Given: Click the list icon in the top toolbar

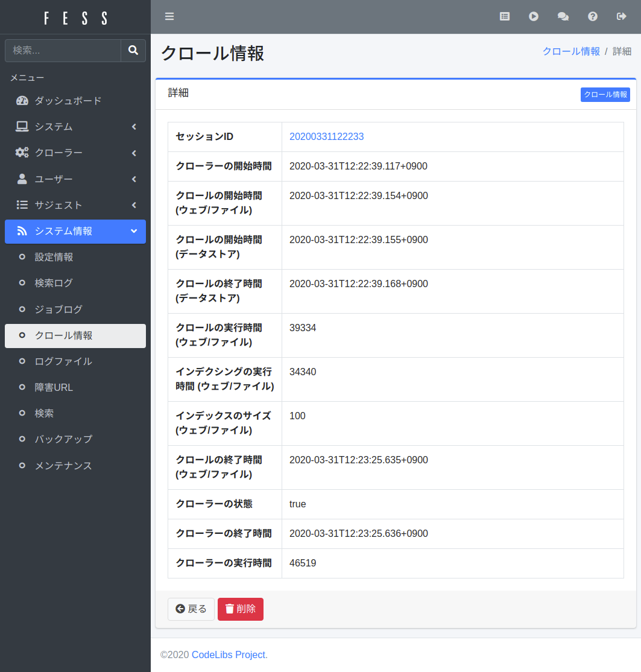Looking at the screenshot, I should pos(504,16).
